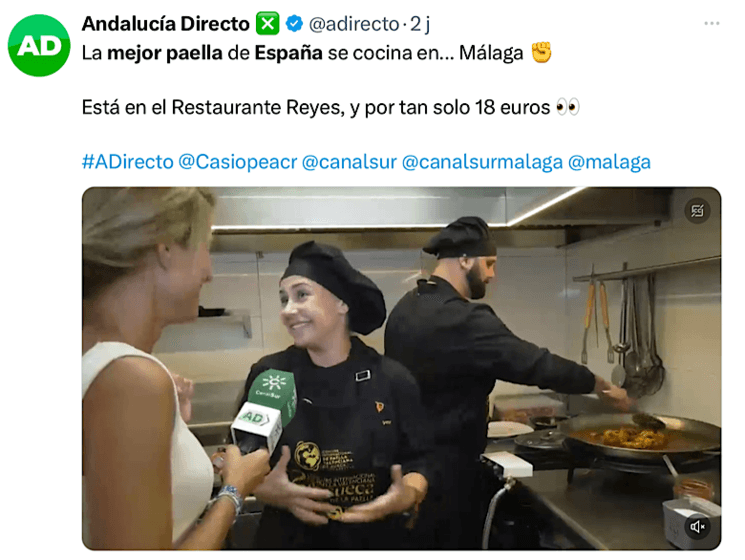Click the Canal Sur microphone in video

(x=264, y=409)
